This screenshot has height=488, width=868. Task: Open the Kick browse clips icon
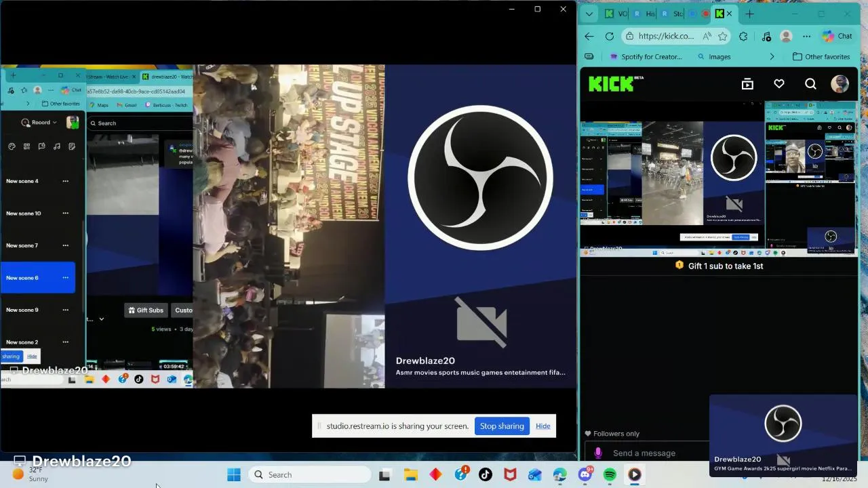(x=747, y=83)
